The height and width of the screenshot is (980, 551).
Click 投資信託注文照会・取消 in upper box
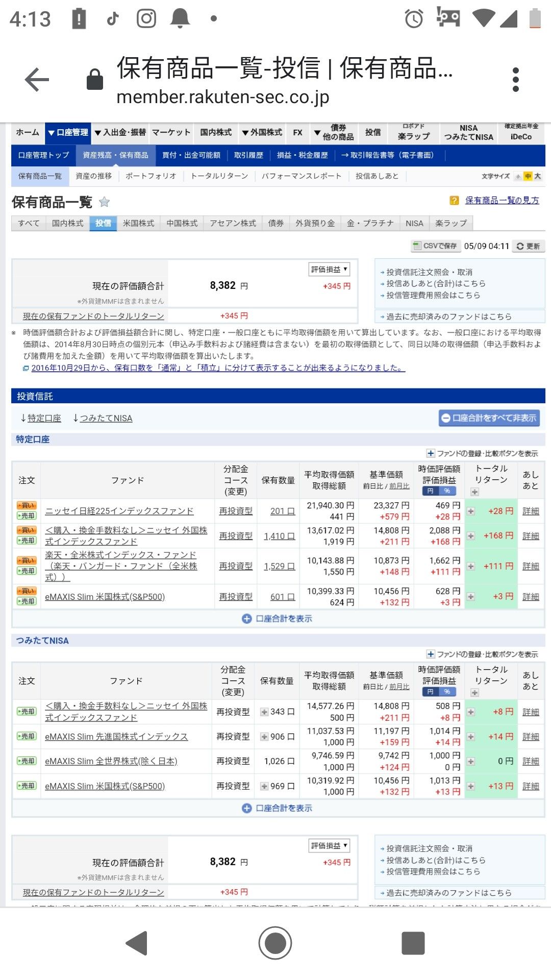[x=429, y=272]
